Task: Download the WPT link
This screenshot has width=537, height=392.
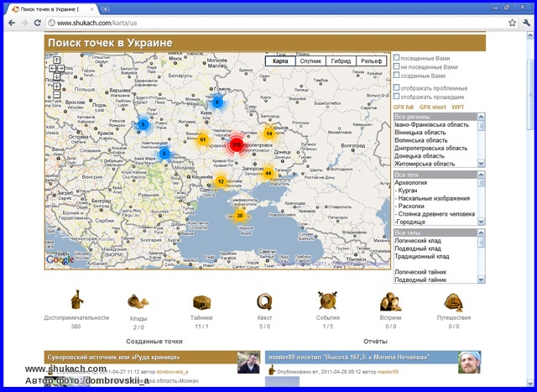Action: point(458,107)
